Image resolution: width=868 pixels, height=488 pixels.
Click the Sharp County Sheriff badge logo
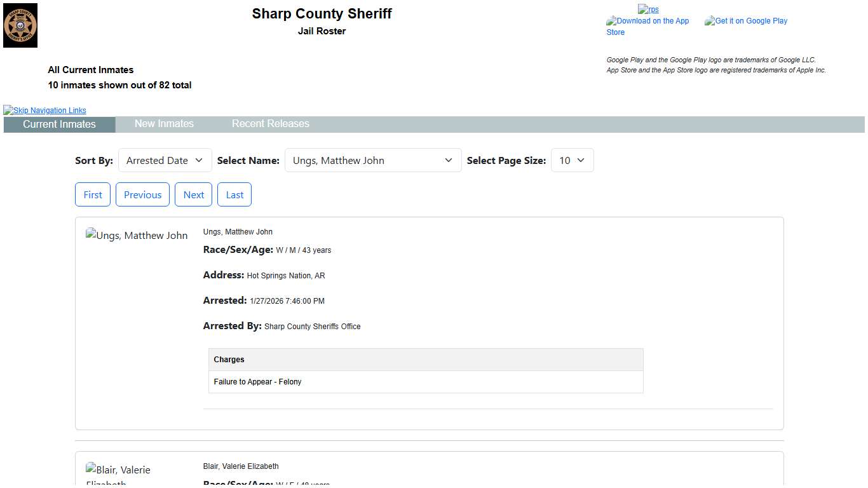(x=20, y=25)
